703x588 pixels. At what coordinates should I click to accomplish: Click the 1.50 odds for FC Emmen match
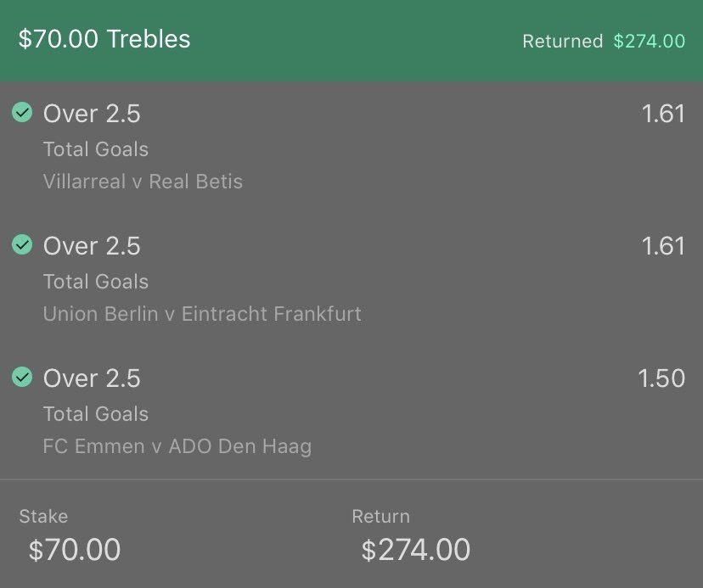coord(661,378)
